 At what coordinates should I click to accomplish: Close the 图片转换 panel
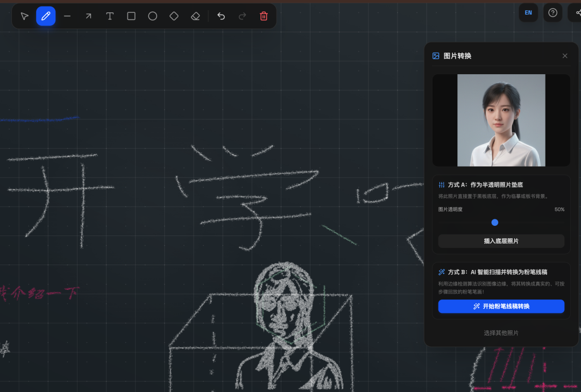coord(565,56)
